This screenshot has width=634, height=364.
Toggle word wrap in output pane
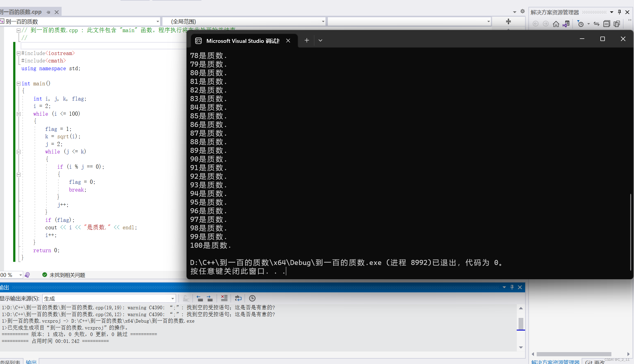coord(238,298)
